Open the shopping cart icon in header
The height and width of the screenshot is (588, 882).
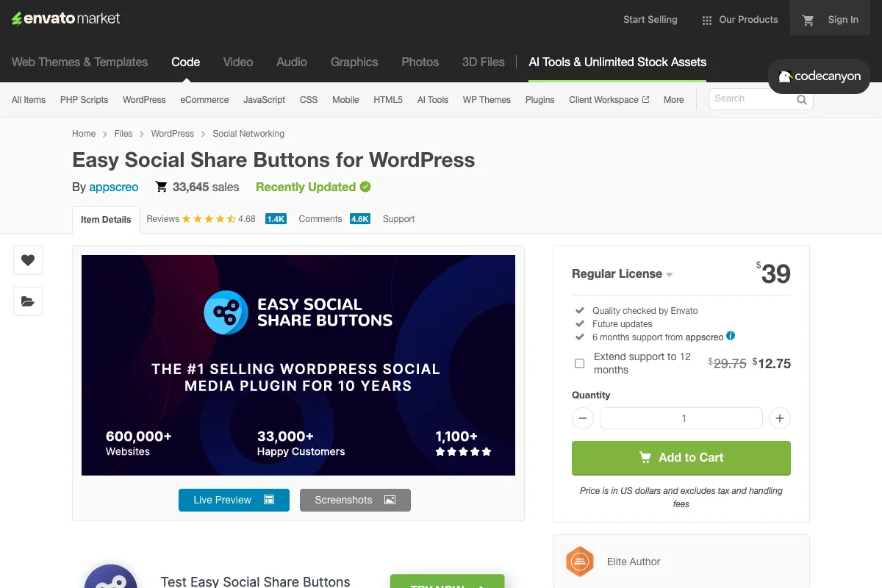point(808,20)
